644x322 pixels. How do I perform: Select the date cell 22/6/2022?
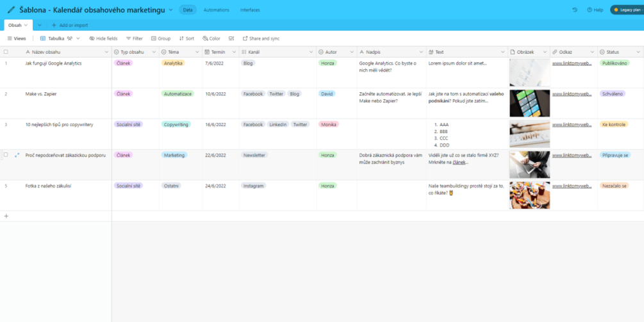coord(220,165)
